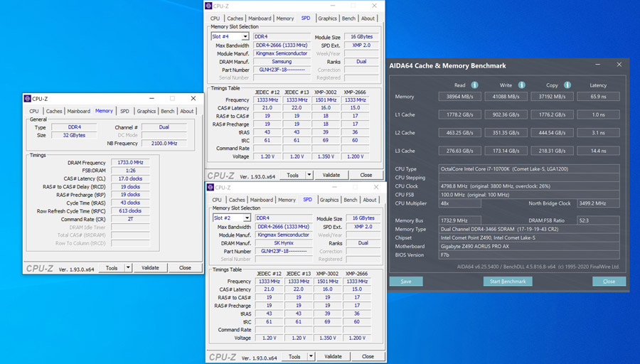640x364 pixels.
Task: Click Motherboard field Gigabyte Z490 AORUS PRO AX
Action: [x=529, y=247]
